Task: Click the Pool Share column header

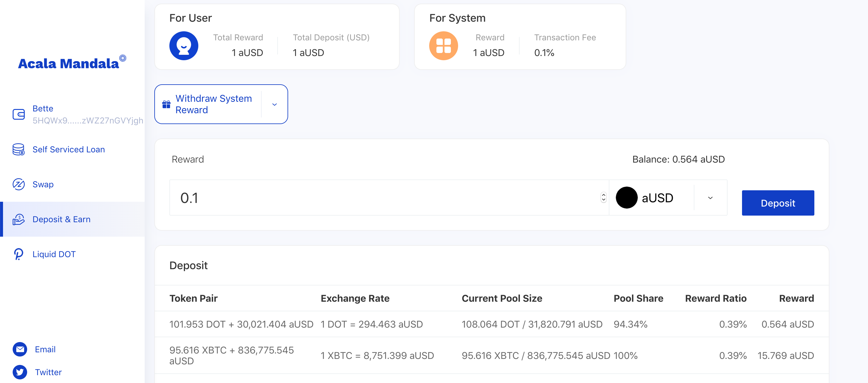Action: (x=638, y=298)
